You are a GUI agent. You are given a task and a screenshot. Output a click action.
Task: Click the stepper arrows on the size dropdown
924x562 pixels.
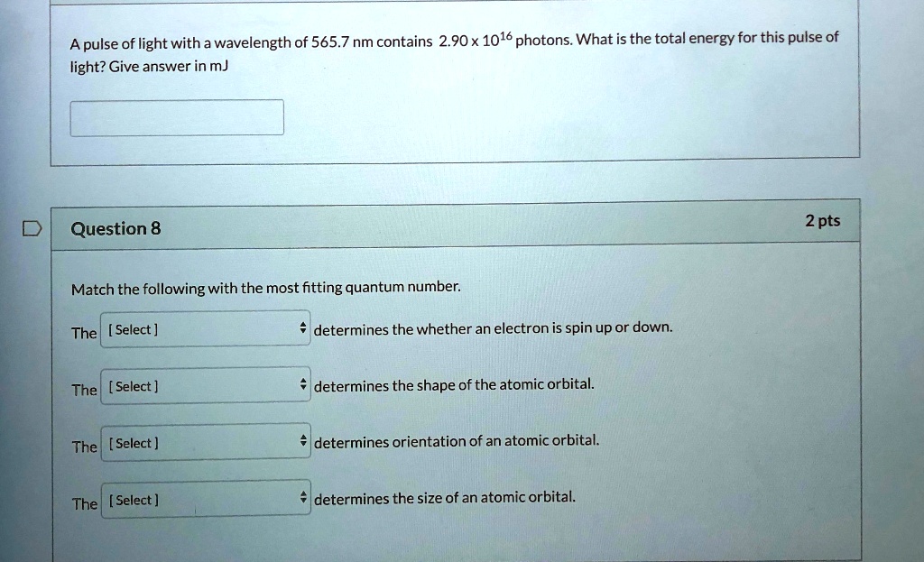tap(303, 500)
